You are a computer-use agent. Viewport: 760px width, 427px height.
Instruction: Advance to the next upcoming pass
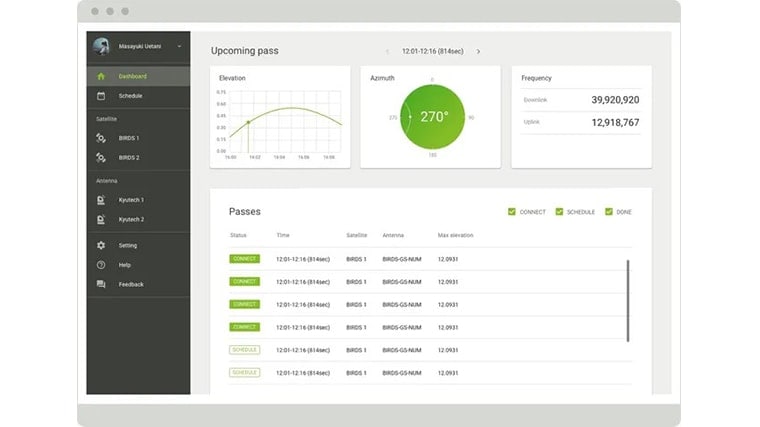coord(478,51)
